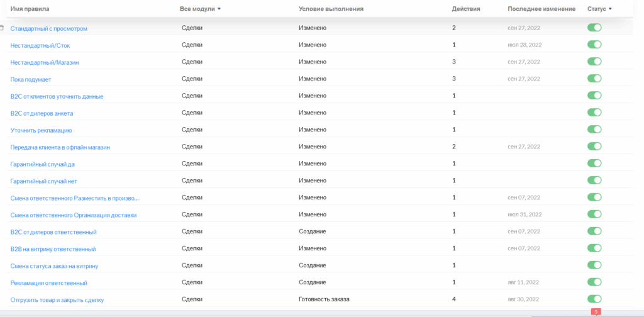Switch off Уточнить рекламацию status toggle
Screen dimensions: 644x317
point(594,130)
